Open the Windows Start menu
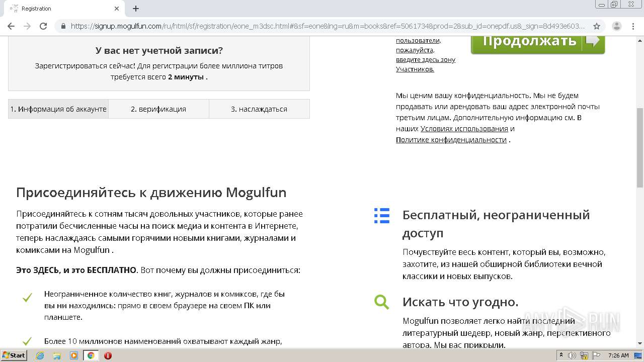This screenshot has height=362, width=644. coord(14,355)
